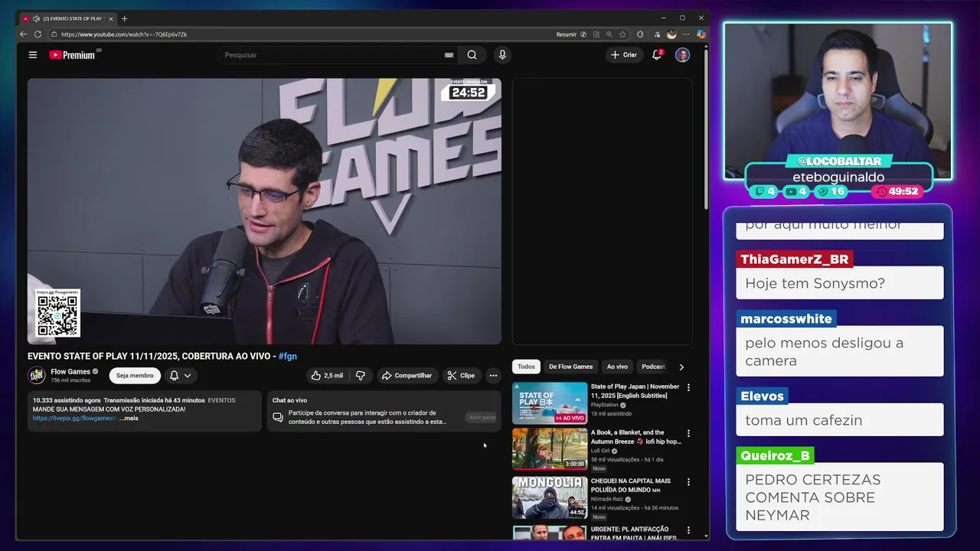Open the notifications bell in the YouTube header
980x551 pixels.
657,55
